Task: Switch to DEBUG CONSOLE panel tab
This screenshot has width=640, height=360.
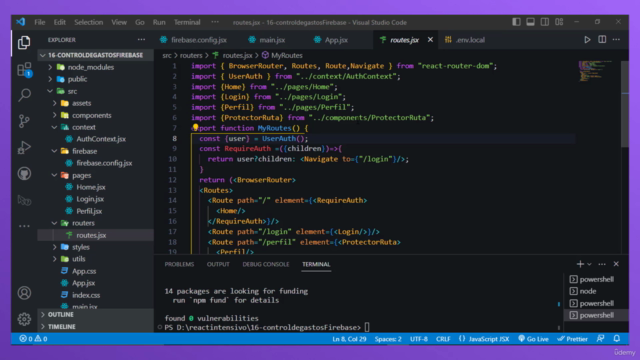Action: pos(266,264)
